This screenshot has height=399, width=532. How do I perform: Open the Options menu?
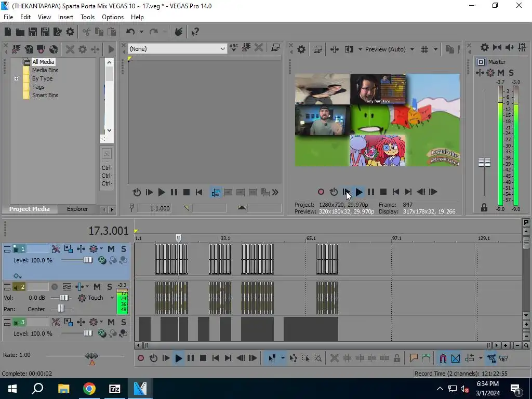(113, 17)
